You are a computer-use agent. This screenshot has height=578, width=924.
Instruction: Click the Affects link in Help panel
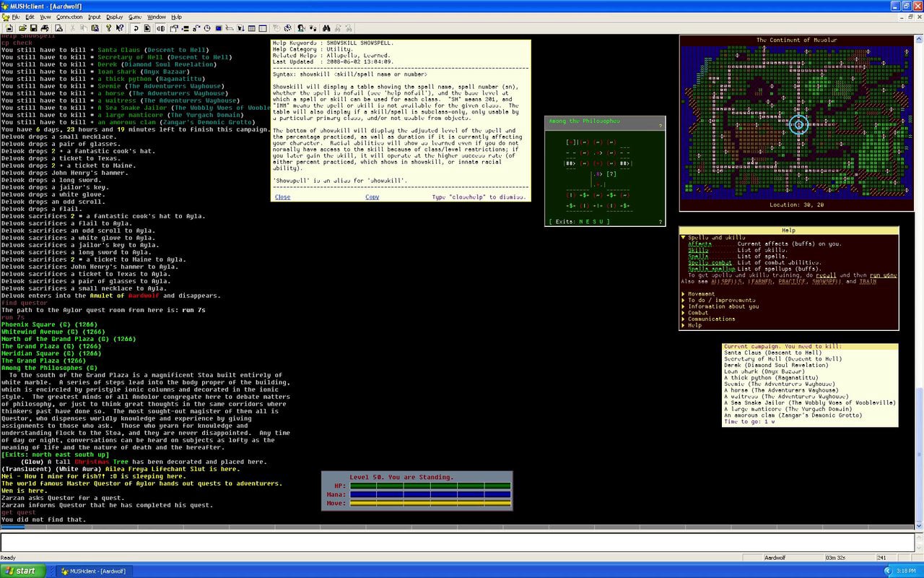[699, 244]
